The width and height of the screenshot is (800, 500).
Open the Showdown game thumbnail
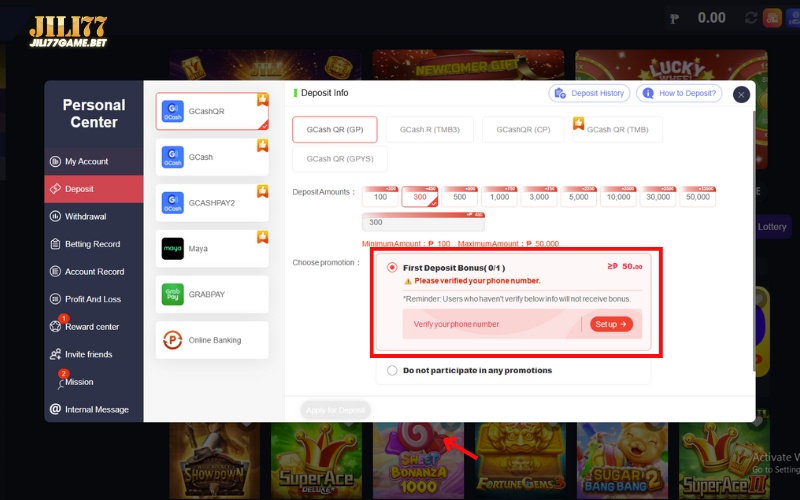[x=214, y=461]
